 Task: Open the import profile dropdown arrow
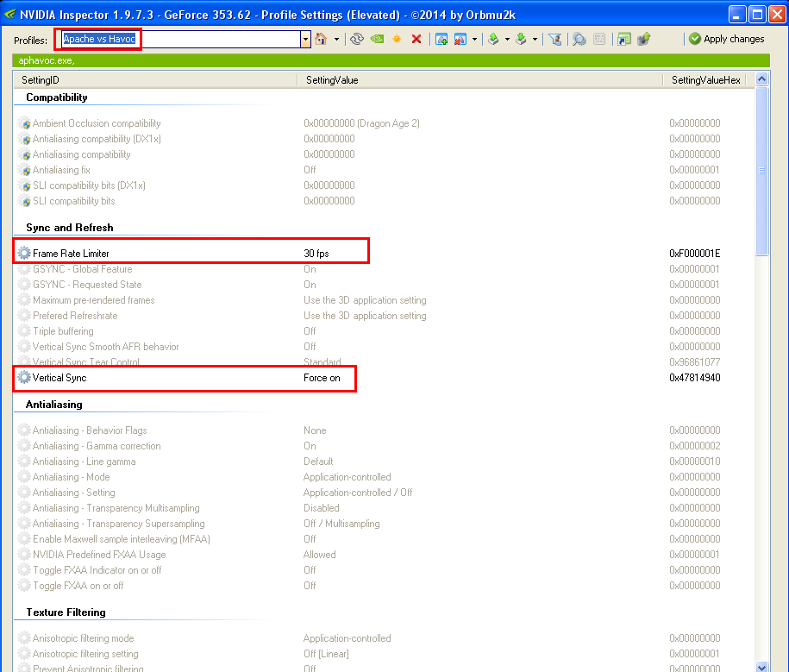click(x=535, y=40)
